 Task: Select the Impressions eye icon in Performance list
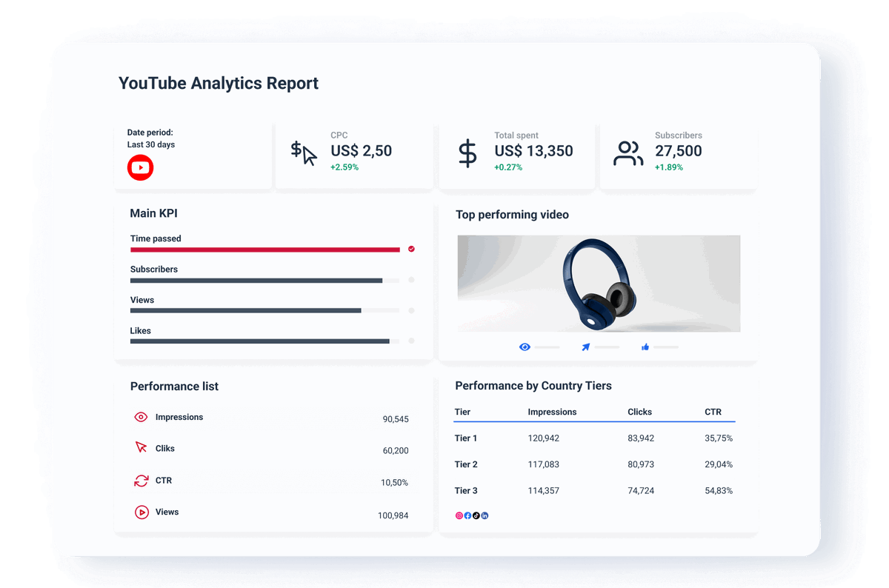[x=141, y=417]
